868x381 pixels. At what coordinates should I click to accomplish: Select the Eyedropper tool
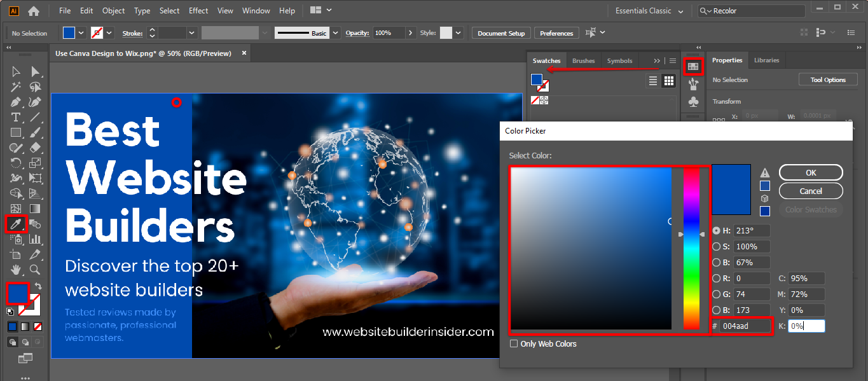click(16, 224)
